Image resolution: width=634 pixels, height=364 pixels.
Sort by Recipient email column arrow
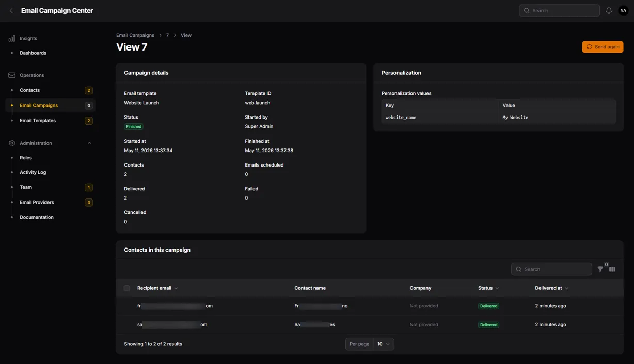(x=176, y=288)
